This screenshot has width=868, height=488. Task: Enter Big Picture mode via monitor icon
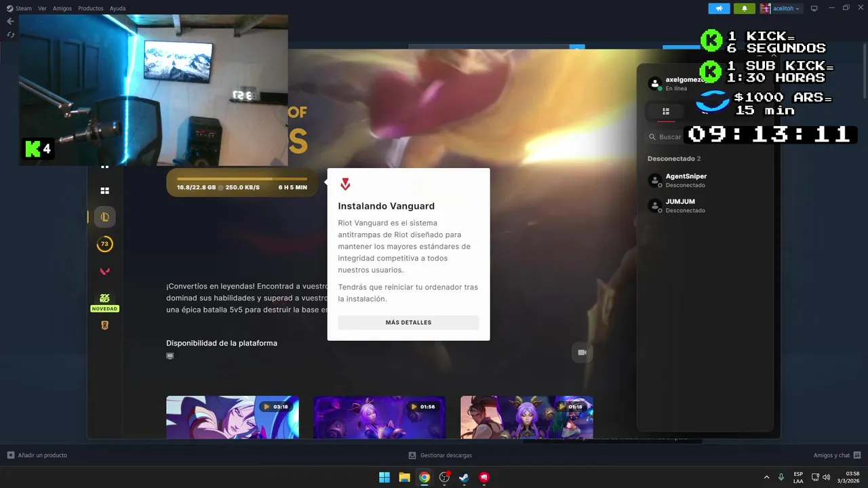[814, 8]
